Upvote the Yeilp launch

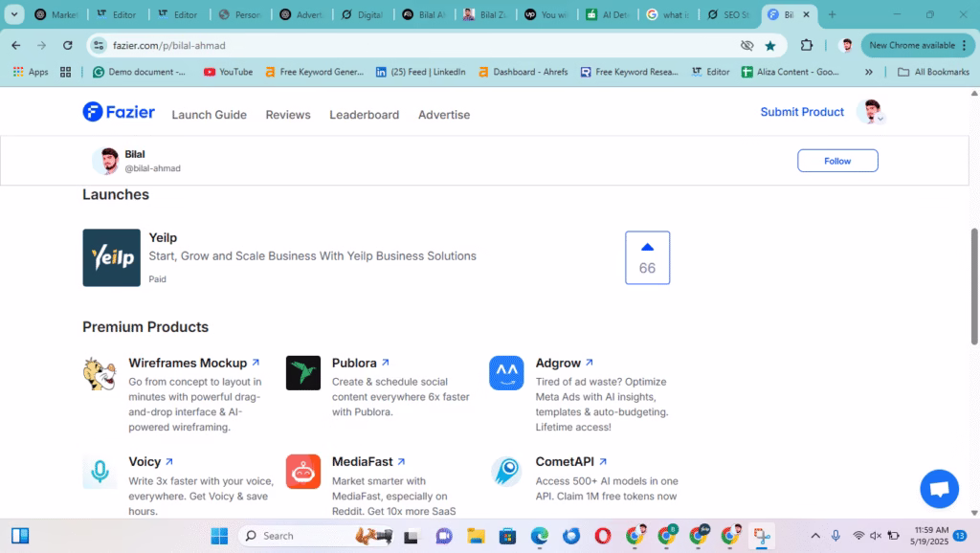648,257
